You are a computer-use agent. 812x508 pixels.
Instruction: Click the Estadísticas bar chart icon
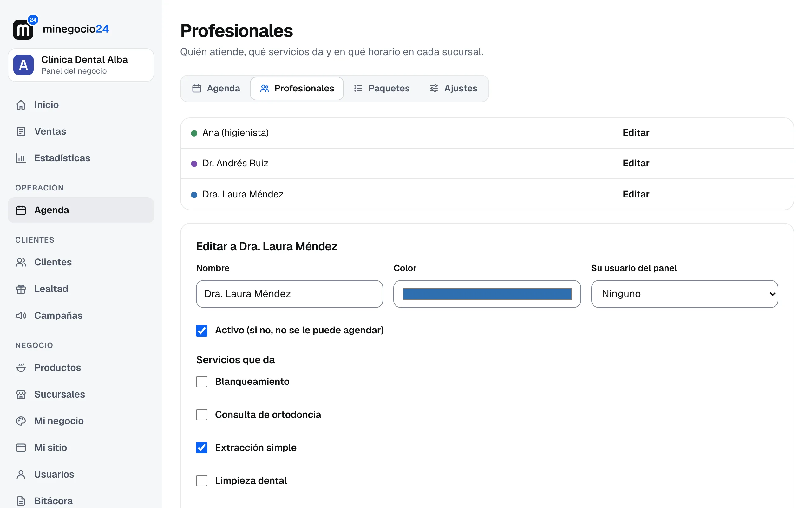21,158
